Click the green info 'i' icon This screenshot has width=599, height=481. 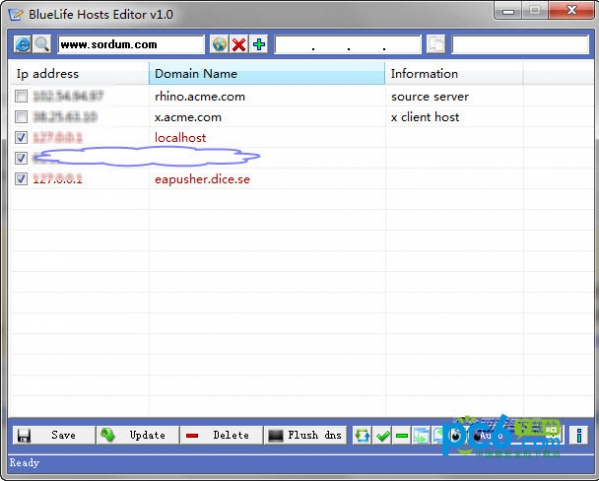pos(578,435)
